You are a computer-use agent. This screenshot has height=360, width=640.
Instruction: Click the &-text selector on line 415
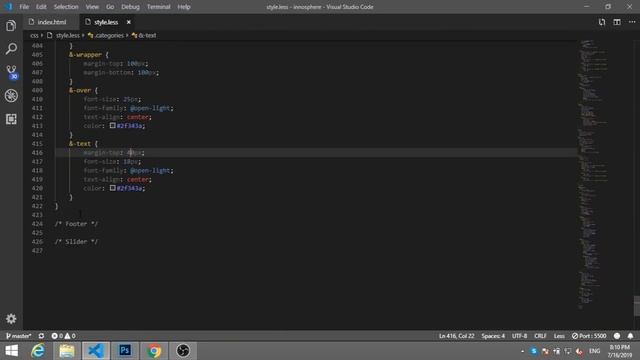click(x=80, y=144)
